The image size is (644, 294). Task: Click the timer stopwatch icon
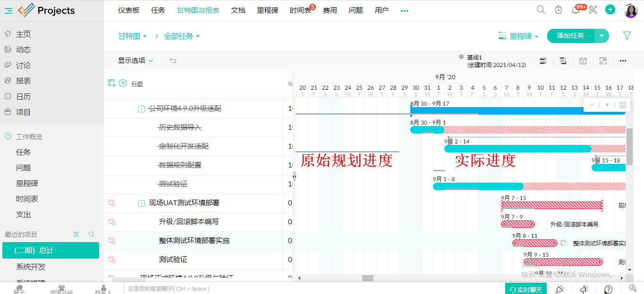[x=558, y=10]
